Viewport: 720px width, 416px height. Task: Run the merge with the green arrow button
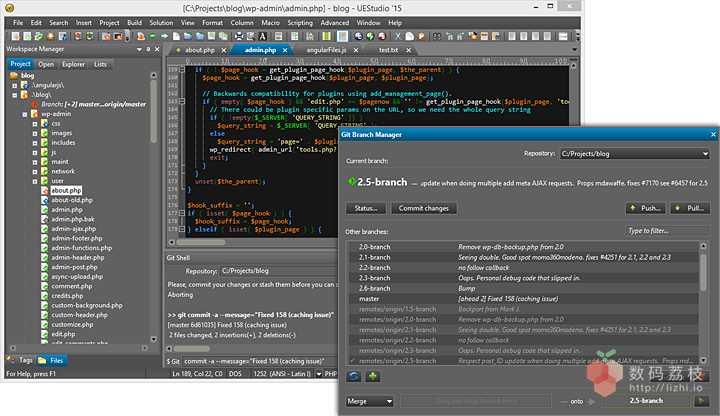[701, 401]
